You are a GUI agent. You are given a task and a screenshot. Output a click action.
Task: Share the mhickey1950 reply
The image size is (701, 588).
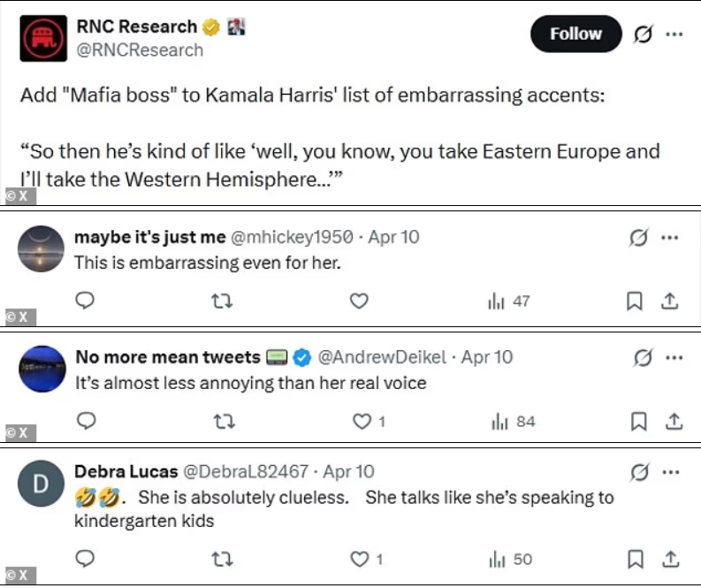click(670, 302)
